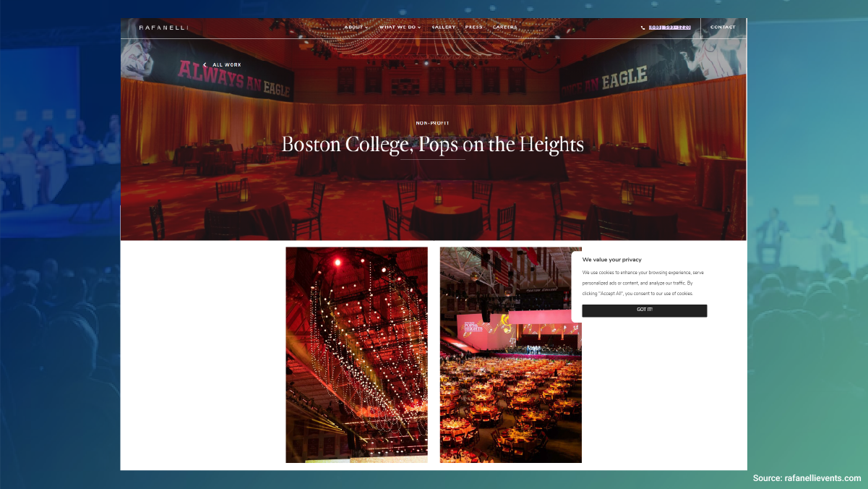The image size is (868, 489).
Task: Click the phone icon in the header
Action: tap(643, 27)
